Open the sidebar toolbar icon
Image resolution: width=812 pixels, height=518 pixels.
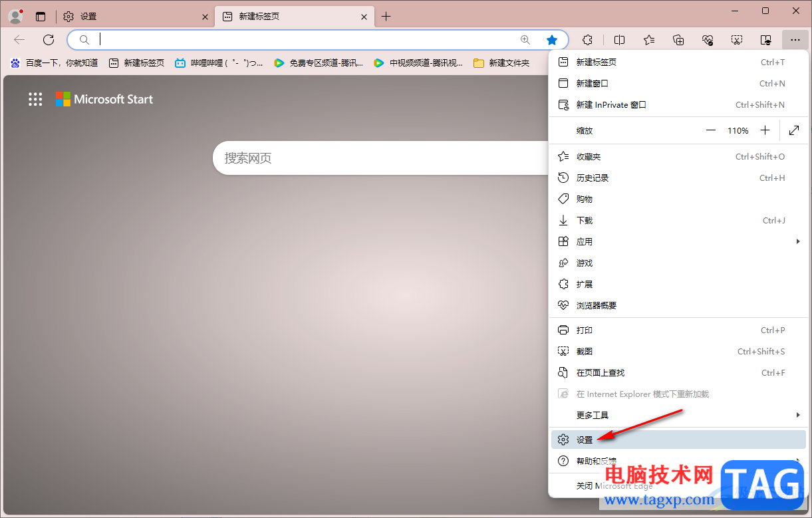(766, 40)
